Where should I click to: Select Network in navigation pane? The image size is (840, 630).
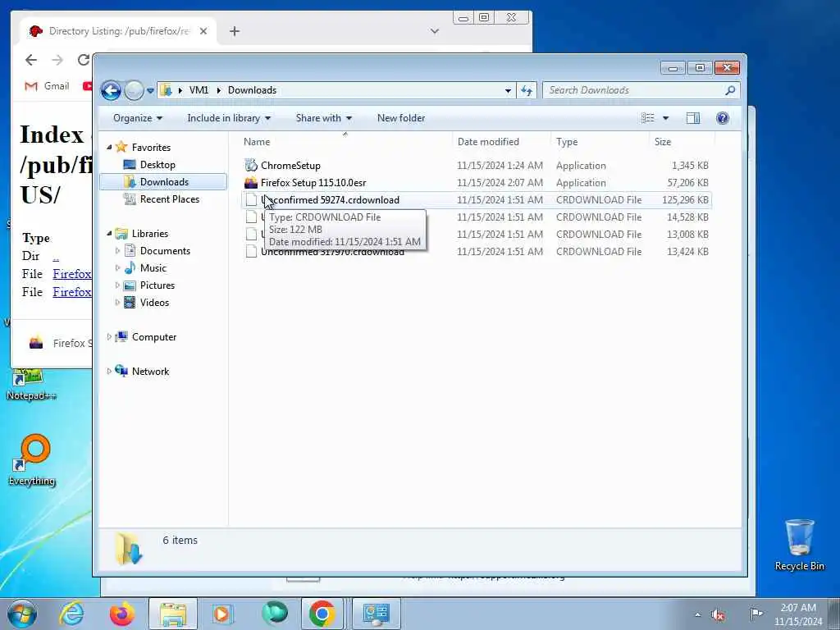150,372
